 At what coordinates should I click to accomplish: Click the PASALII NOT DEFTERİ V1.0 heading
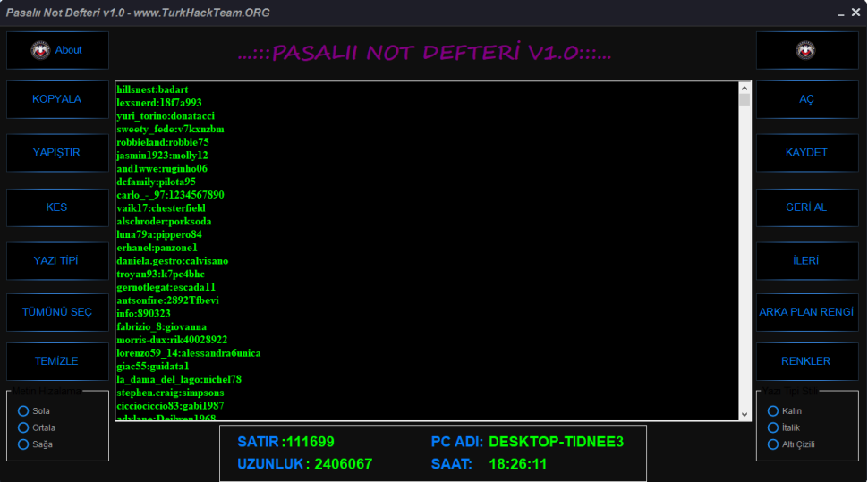(424, 53)
